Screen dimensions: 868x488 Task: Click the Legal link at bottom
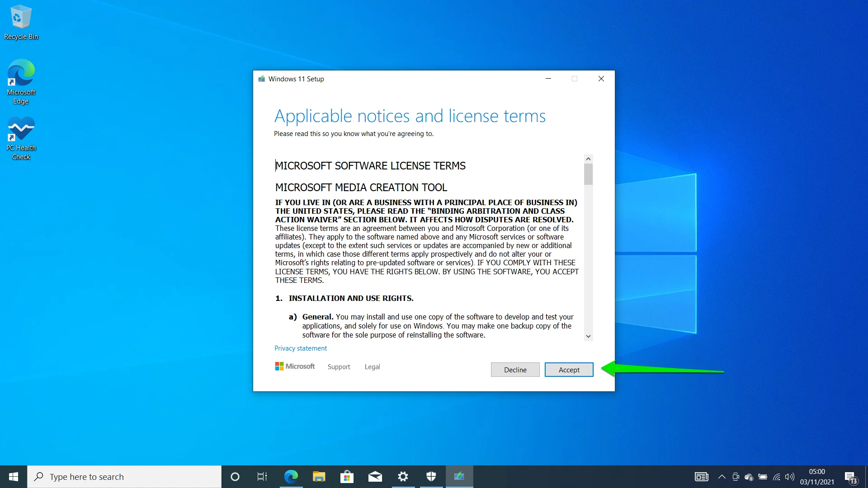(x=372, y=366)
